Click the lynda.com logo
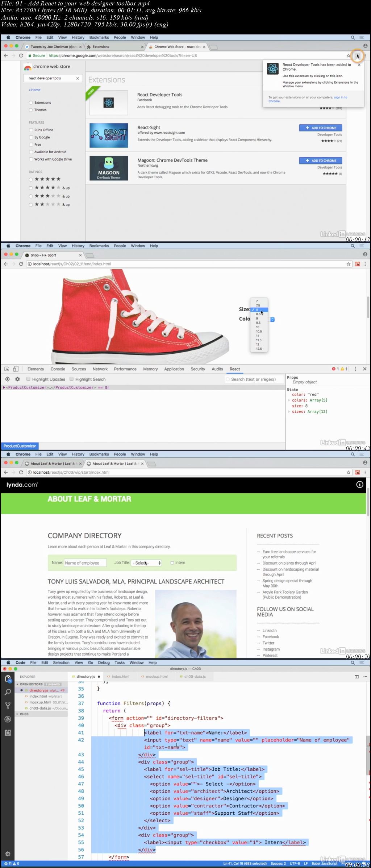 (22, 485)
